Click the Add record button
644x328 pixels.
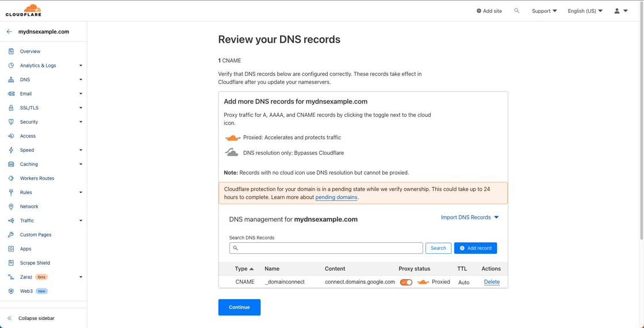click(x=475, y=248)
